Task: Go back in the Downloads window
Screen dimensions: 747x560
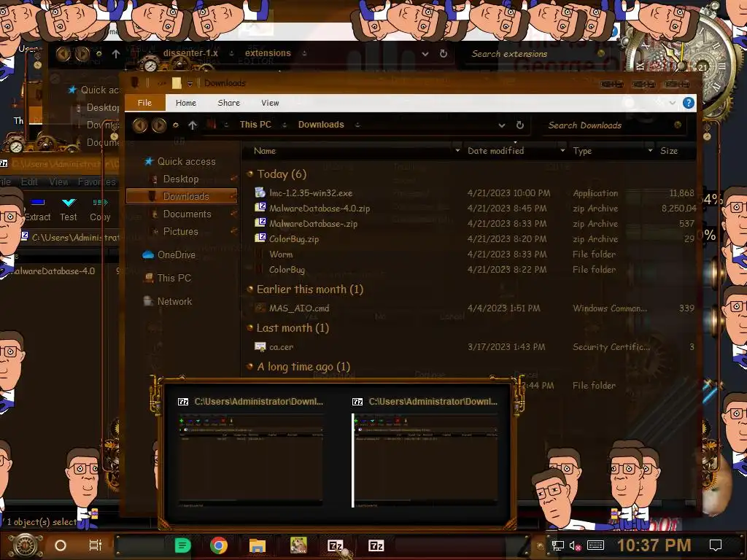Action: coord(139,125)
